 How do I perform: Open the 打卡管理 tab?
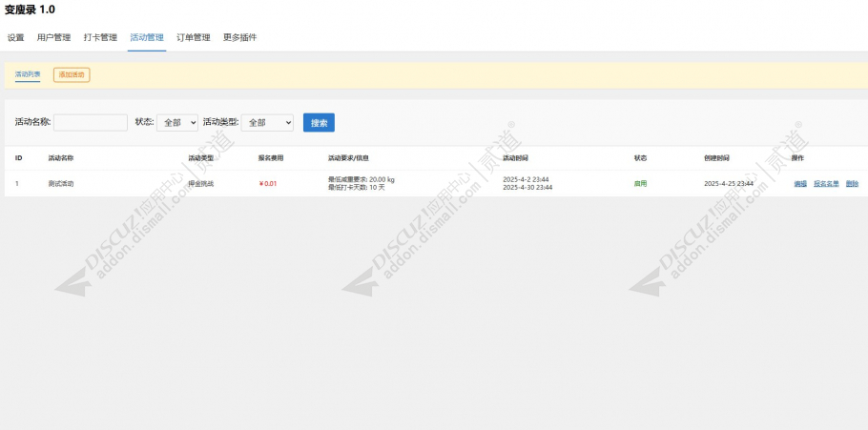point(100,37)
